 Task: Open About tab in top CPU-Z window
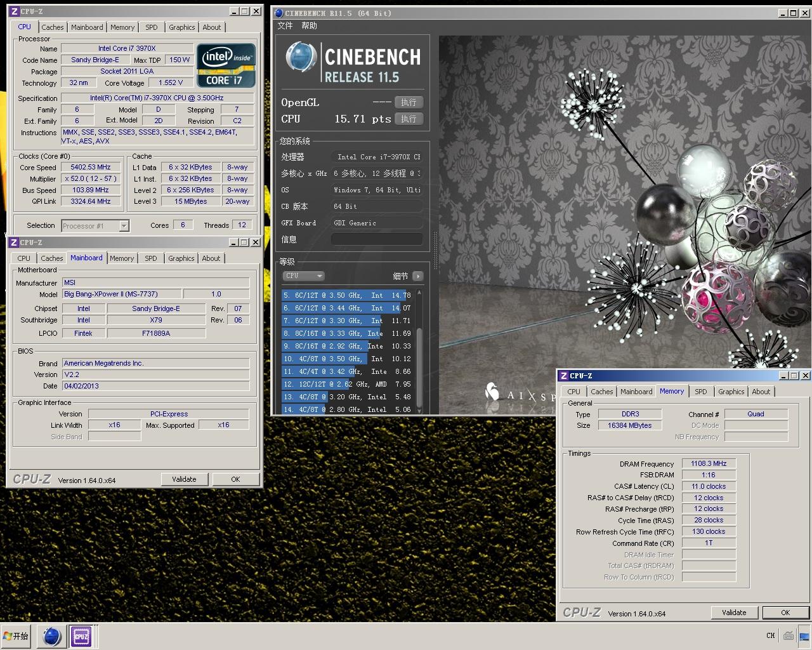coord(212,27)
